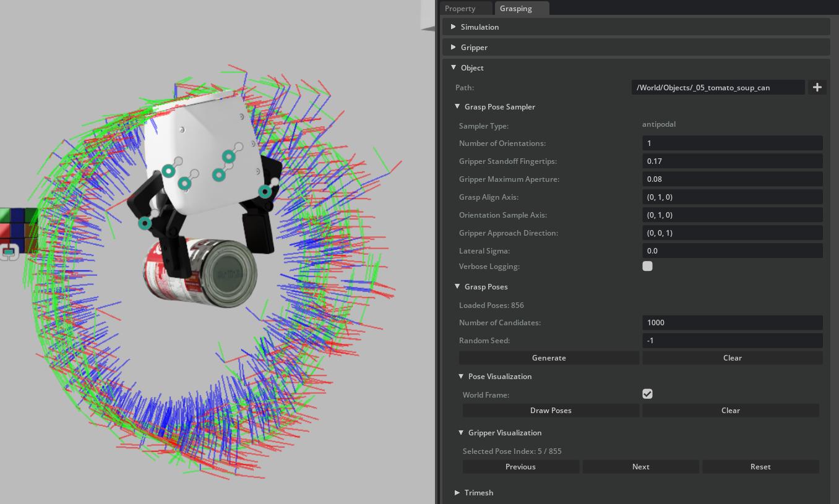Image resolution: width=839 pixels, height=504 pixels.
Task: Disable the World Frame checkbox
Action: coord(647,394)
